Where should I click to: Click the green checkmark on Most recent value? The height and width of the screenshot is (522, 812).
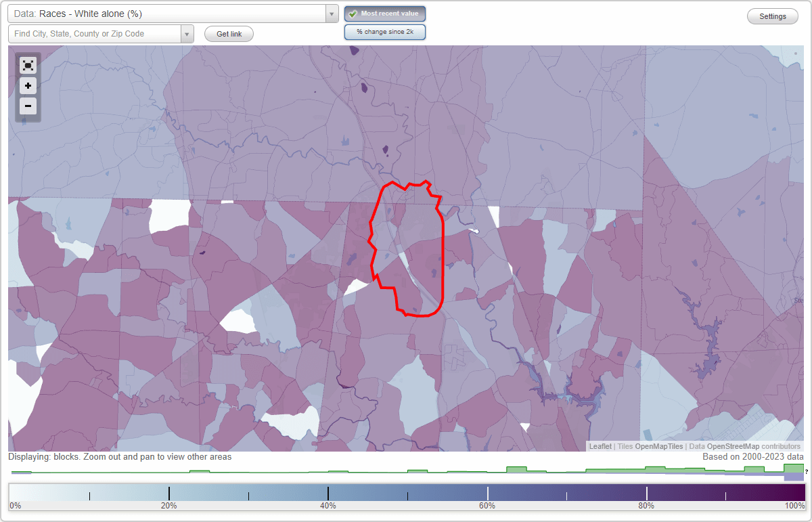pos(353,13)
